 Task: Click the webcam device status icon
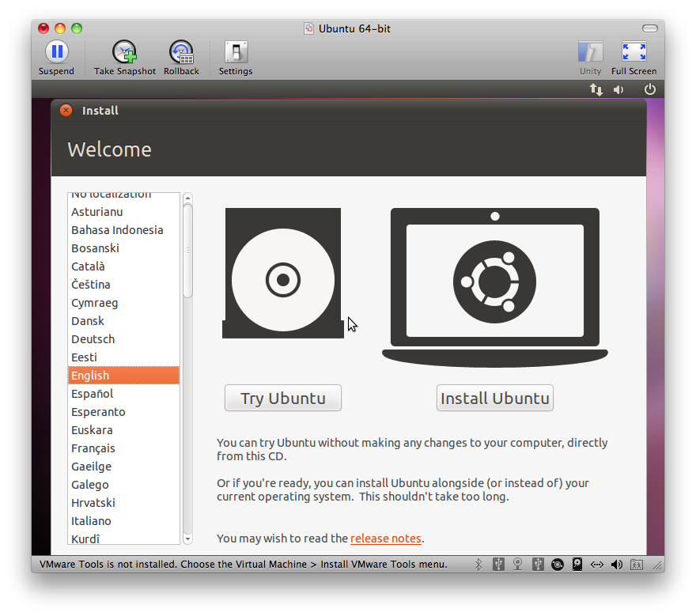point(517,565)
